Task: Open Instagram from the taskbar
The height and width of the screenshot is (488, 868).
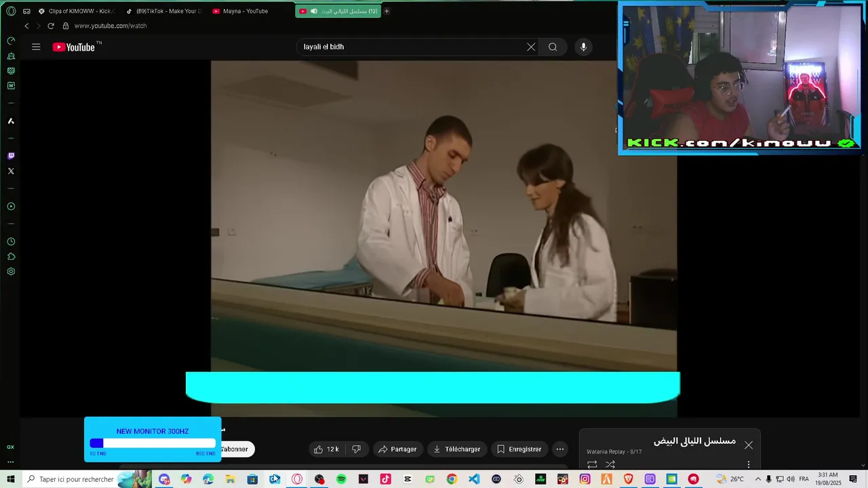Action: 585,479
